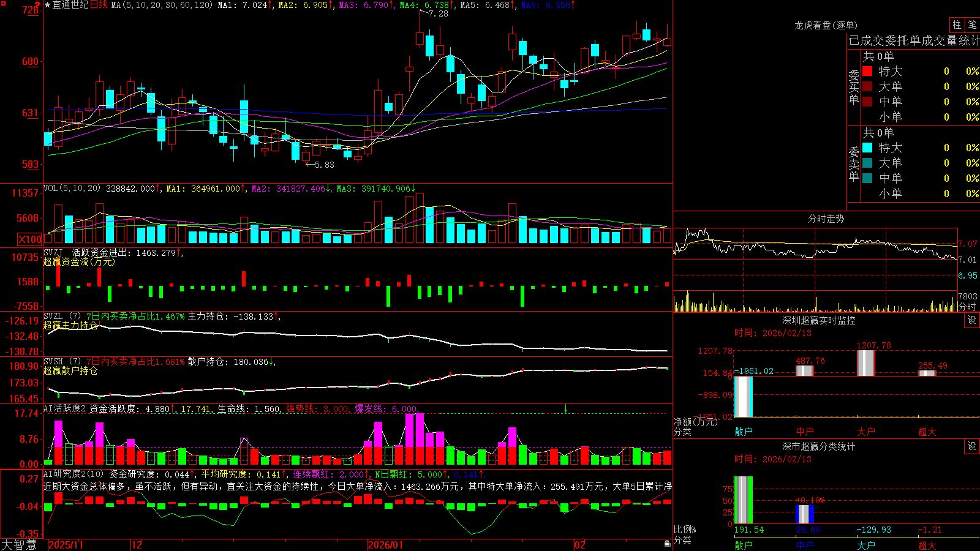Click the 深圳超赢实时监控 title
The image size is (980, 551).
(x=819, y=320)
